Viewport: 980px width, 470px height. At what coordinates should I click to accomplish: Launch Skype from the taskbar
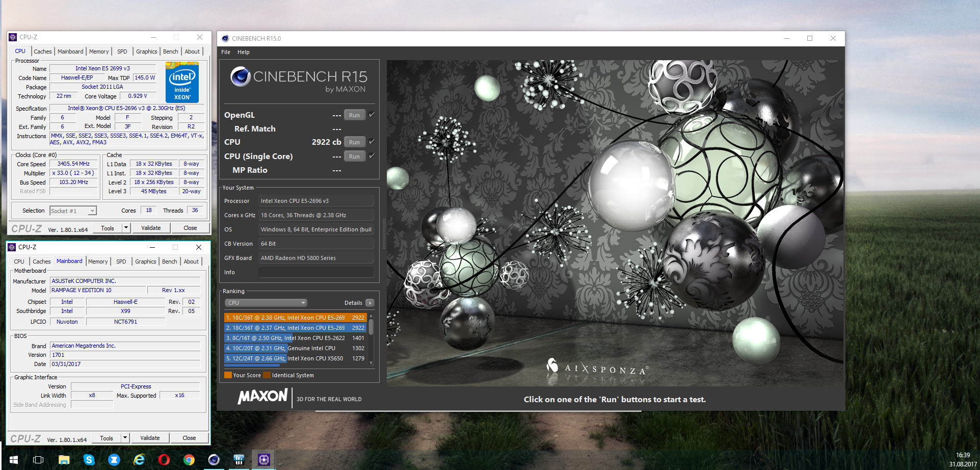pyautogui.click(x=89, y=460)
